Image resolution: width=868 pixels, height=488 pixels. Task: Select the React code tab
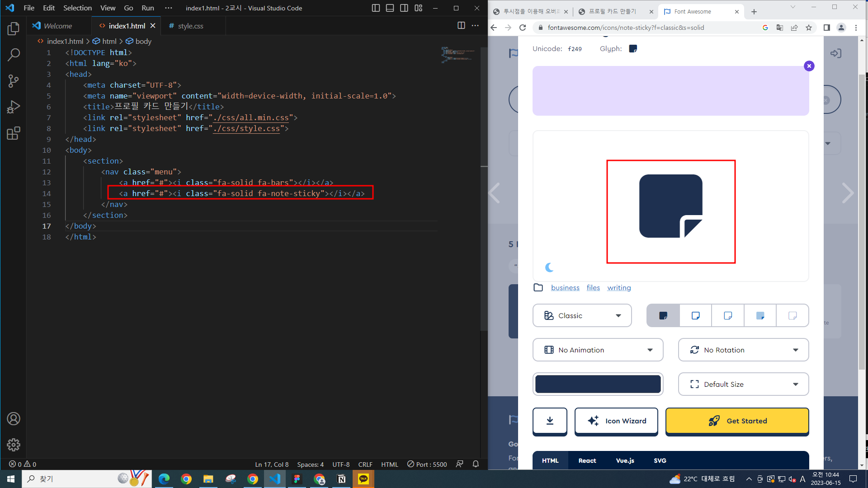coord(587,460)
